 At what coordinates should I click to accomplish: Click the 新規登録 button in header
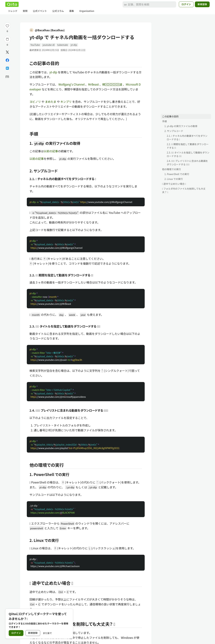[x=202, y=4]
